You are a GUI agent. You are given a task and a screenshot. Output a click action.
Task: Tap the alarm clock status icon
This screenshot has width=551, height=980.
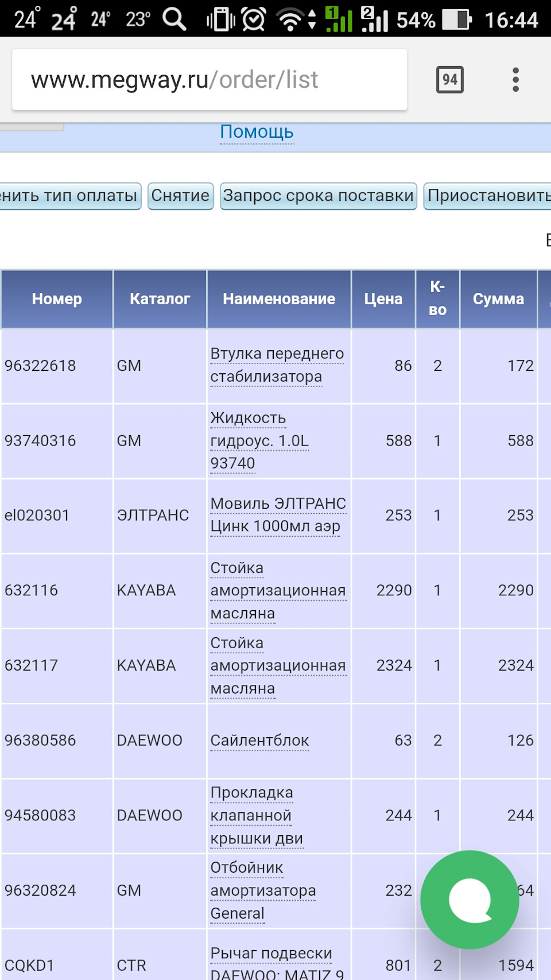coord(253,20)
